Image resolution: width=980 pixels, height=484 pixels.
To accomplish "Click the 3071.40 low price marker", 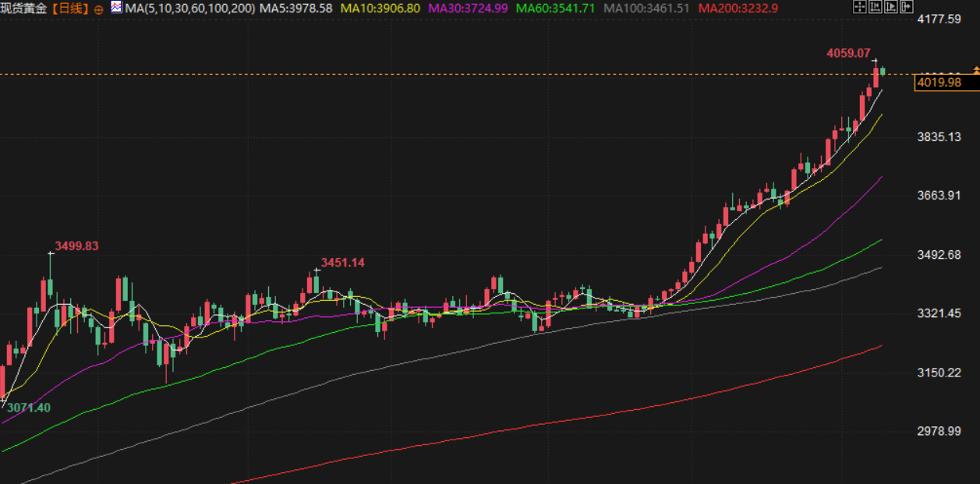I will click(x=29, y=408).
